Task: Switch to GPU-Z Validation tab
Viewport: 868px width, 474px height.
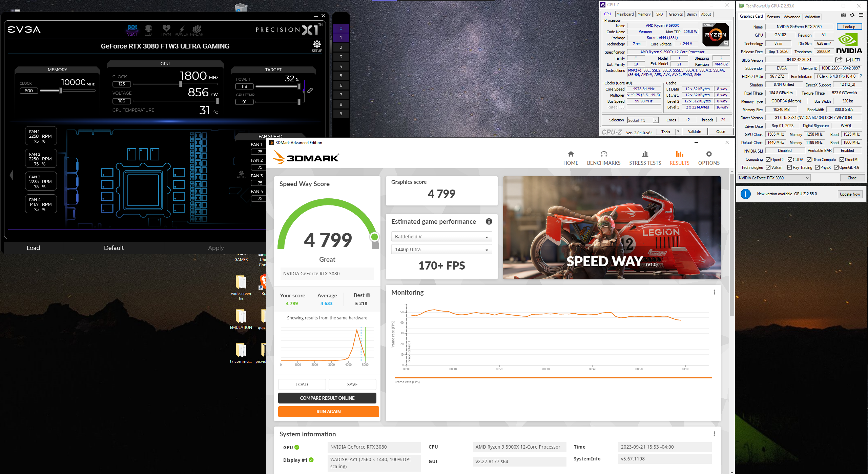Action: click(x=812, y=17)
